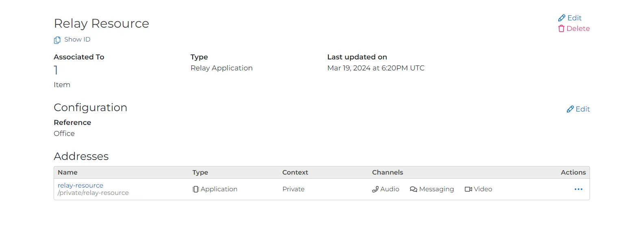The image size is (644, 234).
Task: Click the Channels column header
Action: (x=387, y=173)
